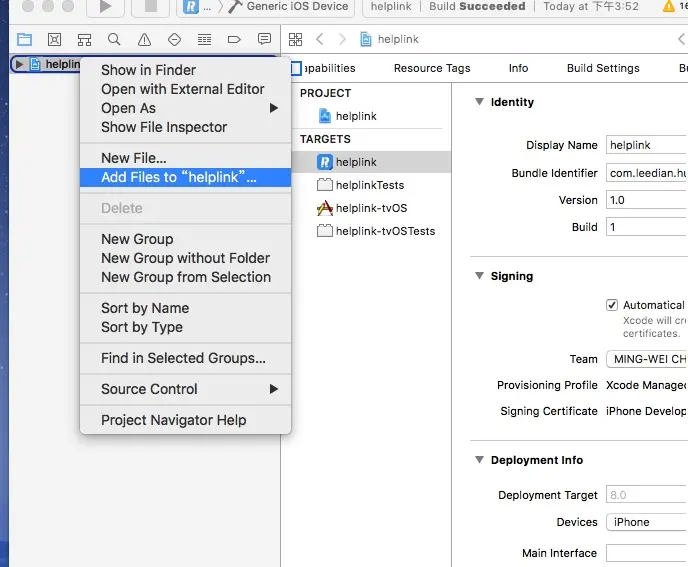Click the helplink file icon in jump bar
Viewport: 688px width, 567px height.
(x=366, y=39)
